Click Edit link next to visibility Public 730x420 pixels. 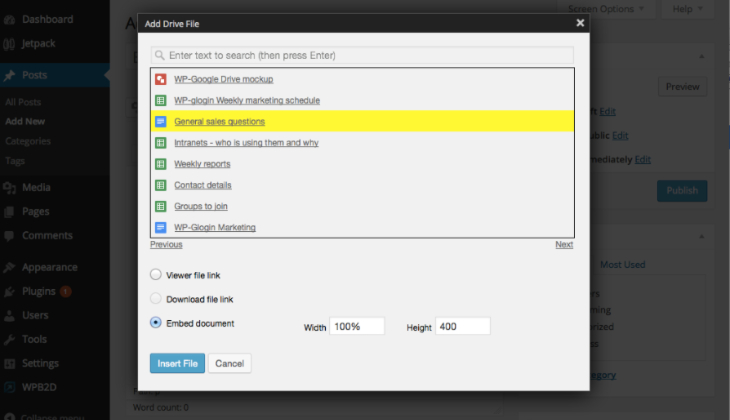[x=620, y=135]
